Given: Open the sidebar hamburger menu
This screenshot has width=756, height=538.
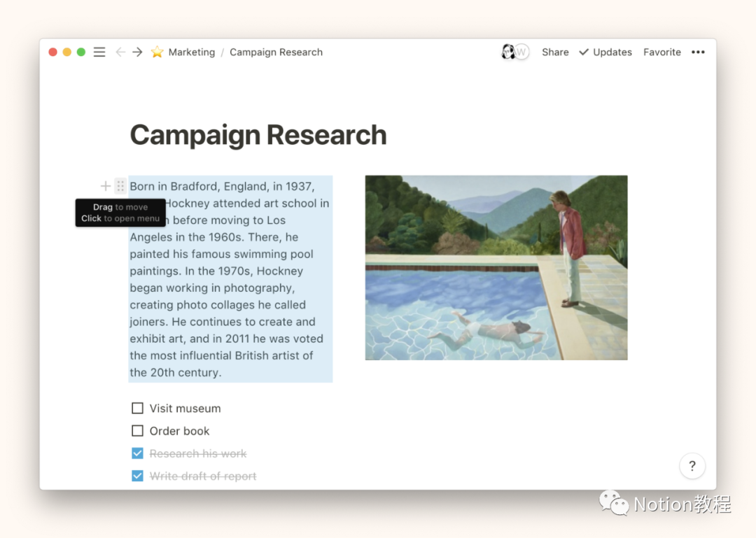Looking at the screenshot, I should point(99,52).
